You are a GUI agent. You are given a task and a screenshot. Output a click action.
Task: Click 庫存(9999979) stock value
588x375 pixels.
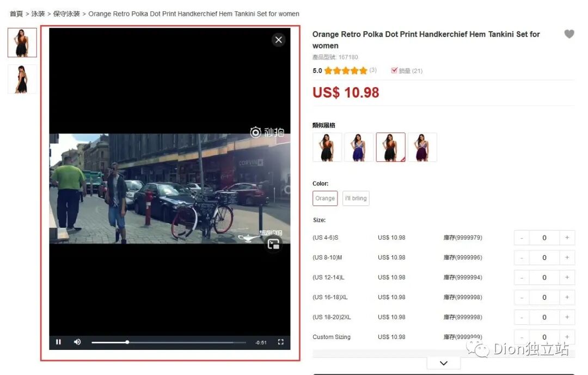click(x=463, y=238)
